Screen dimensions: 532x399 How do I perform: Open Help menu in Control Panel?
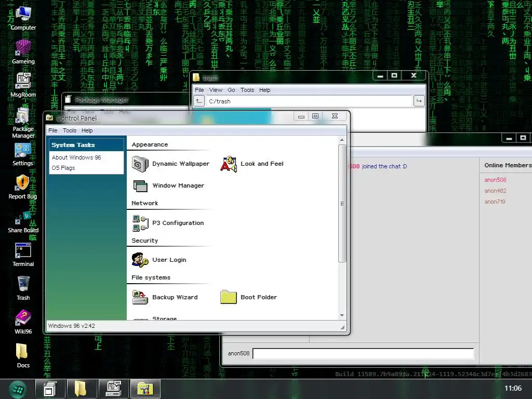(87, 130)
